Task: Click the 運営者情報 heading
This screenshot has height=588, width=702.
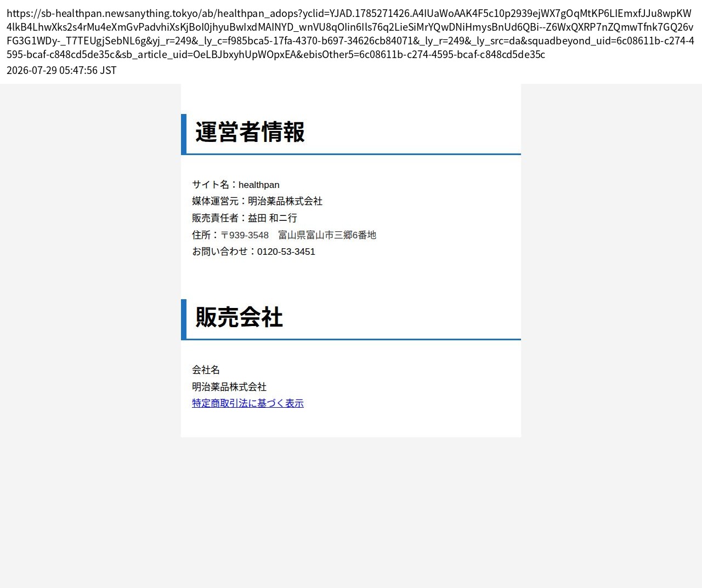Action: point(250,132)
